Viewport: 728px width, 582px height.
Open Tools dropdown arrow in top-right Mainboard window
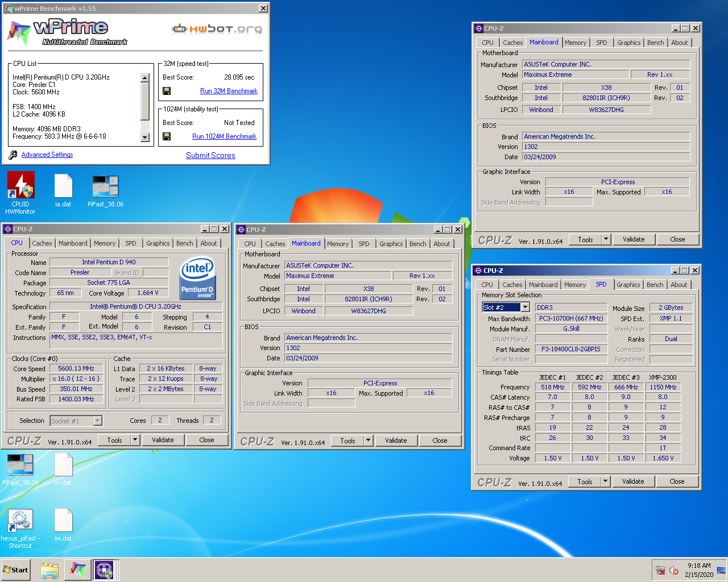click(x=606, y=239)
